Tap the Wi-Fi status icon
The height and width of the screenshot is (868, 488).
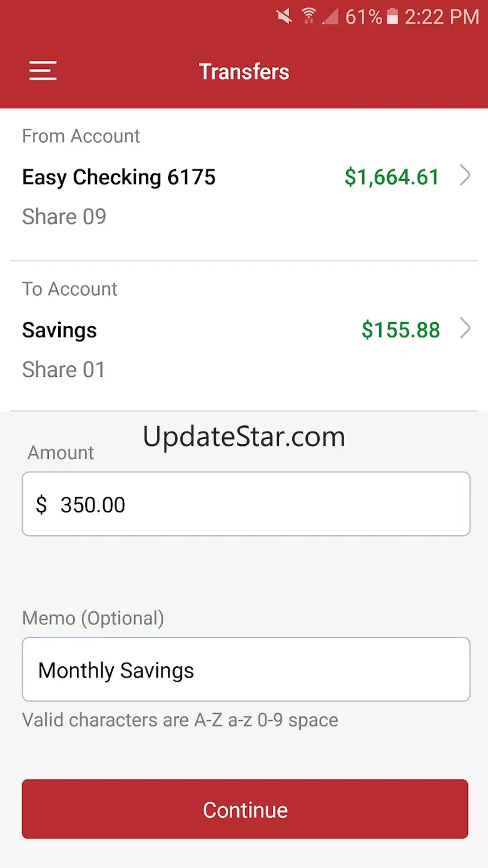coord(308,17)
